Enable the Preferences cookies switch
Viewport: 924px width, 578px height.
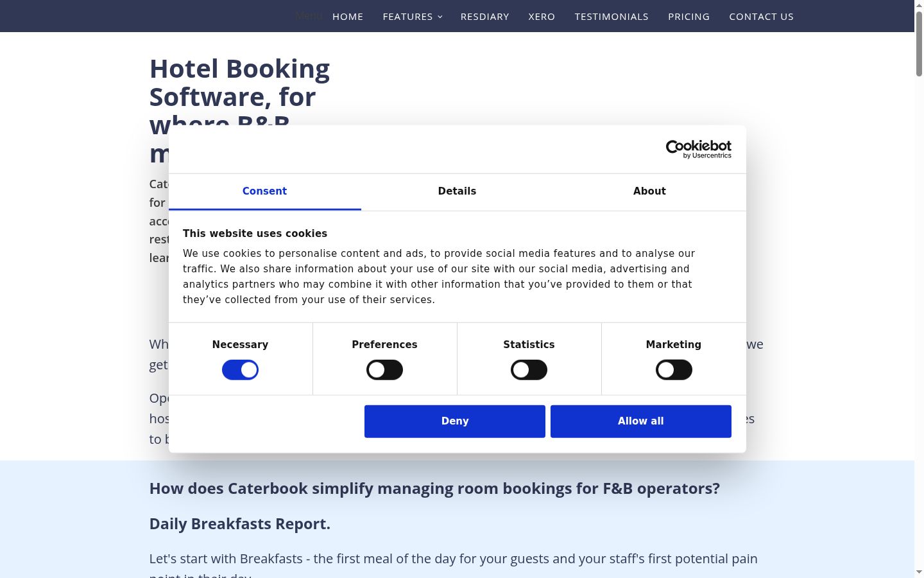[384, 370]
